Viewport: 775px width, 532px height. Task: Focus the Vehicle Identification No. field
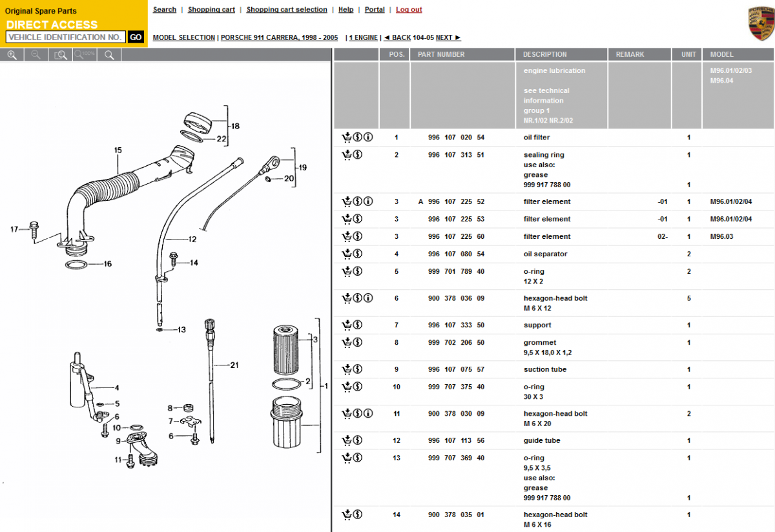(x=65, y=37)
